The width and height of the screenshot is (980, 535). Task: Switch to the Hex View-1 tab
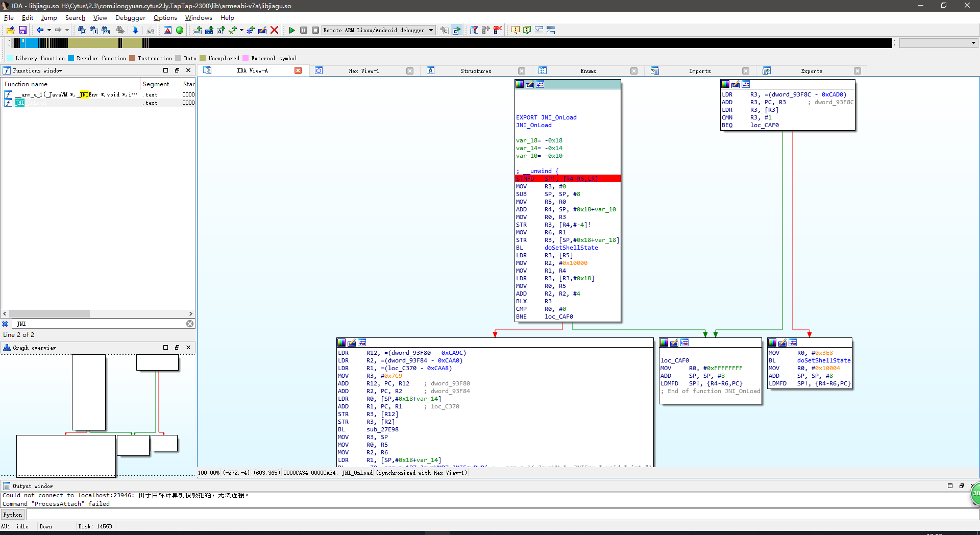pos(363,71)
